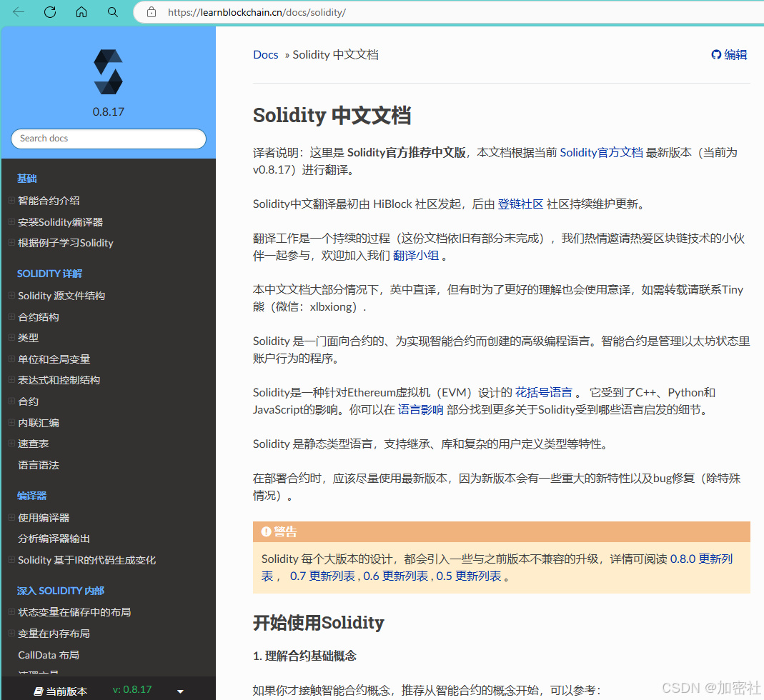
Task: Click the 基础 sidebar section caption
Action: [x=26, y=179]
